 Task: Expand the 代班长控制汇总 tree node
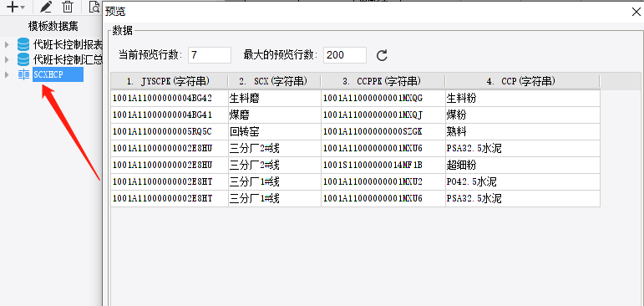tap(7, 59)
